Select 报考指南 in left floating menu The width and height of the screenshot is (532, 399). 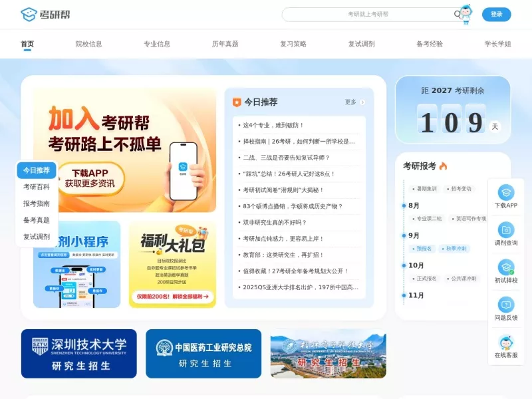tap(37, 203)
